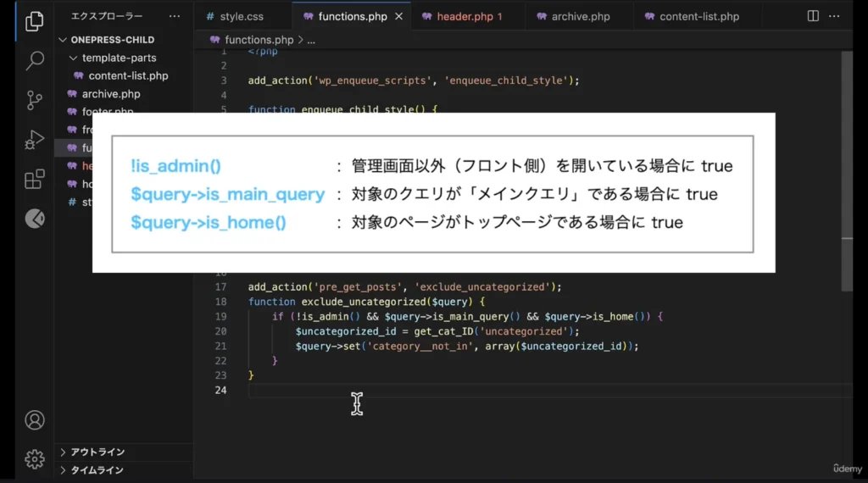
Task: Open the Accounts icon
Action: (34, 420)
